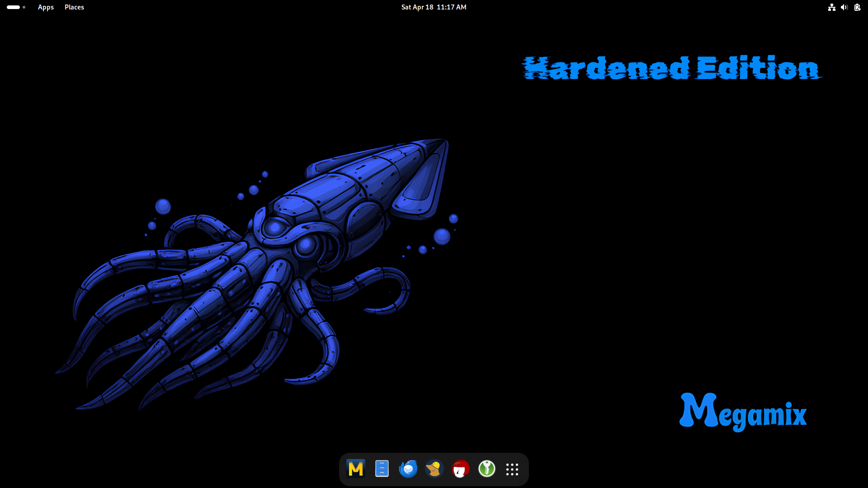868x488 pixels.
Task: Click the charging battery indicator
Action: pos(857,7)
